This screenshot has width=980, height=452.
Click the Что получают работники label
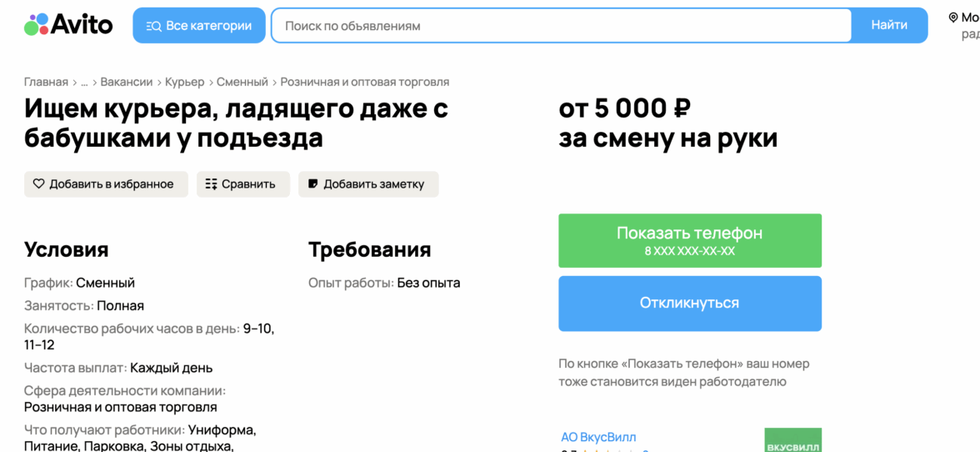tap(104, 430)
